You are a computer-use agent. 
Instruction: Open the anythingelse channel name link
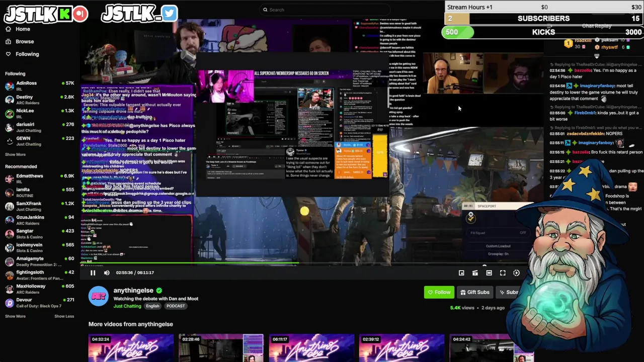pyautogui.click(x=133, y=291)
